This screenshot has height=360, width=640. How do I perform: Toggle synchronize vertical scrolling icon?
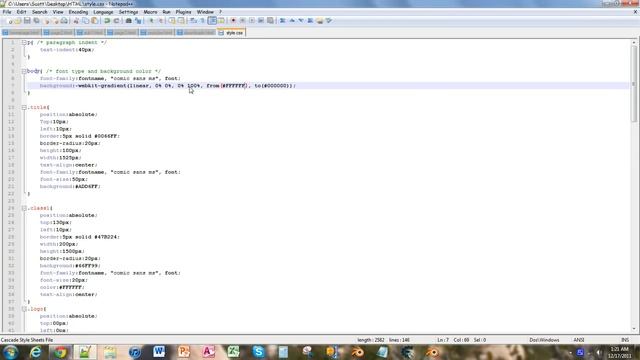[x=172, y=20]
